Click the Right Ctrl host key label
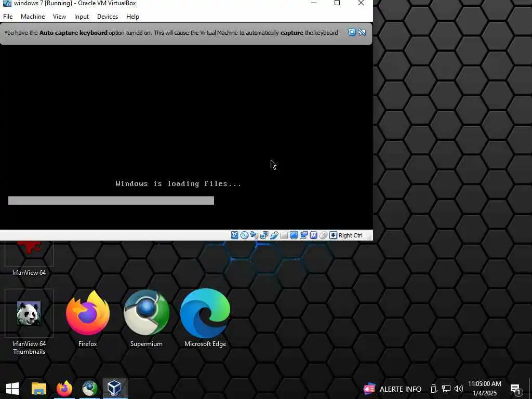 (x=351, y=235)
